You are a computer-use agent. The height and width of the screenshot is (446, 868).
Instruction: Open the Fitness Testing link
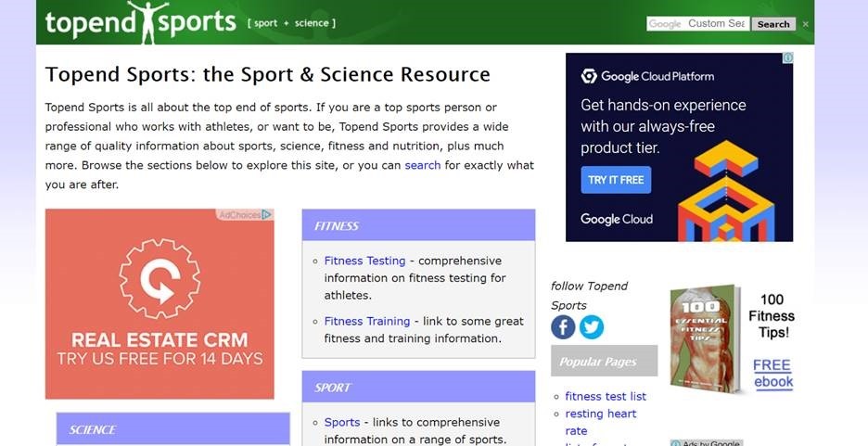[364, 261]
